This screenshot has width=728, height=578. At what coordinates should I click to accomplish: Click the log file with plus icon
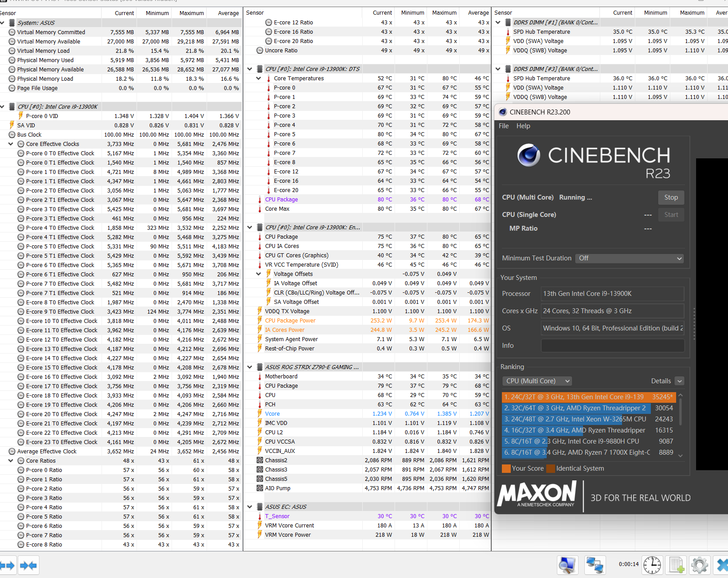(x=676, y=565)
